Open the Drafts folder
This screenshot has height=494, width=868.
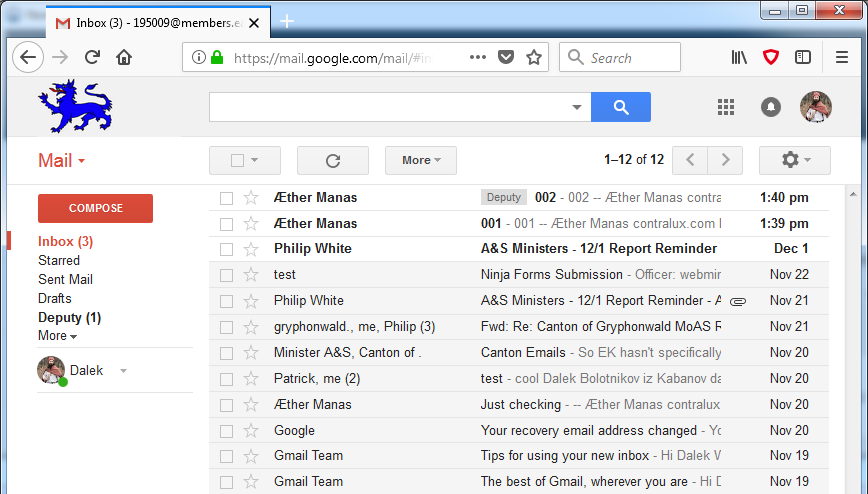click(55, 298)
